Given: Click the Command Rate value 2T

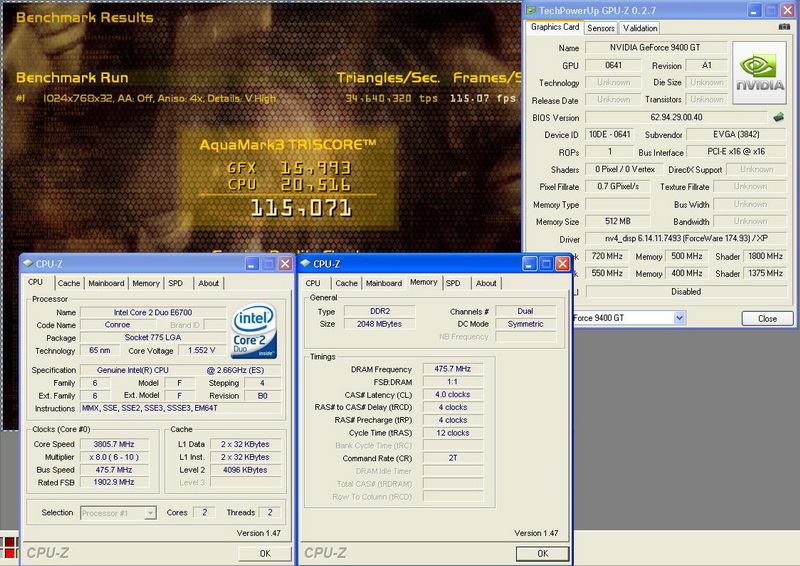Looking at the screenshot, I should [x=453, y=458].
